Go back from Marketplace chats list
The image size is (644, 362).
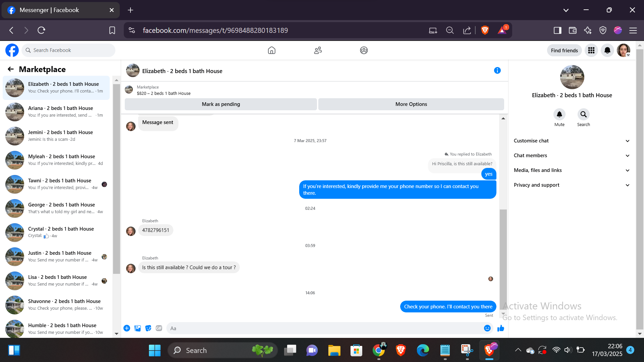coord(11,69)
